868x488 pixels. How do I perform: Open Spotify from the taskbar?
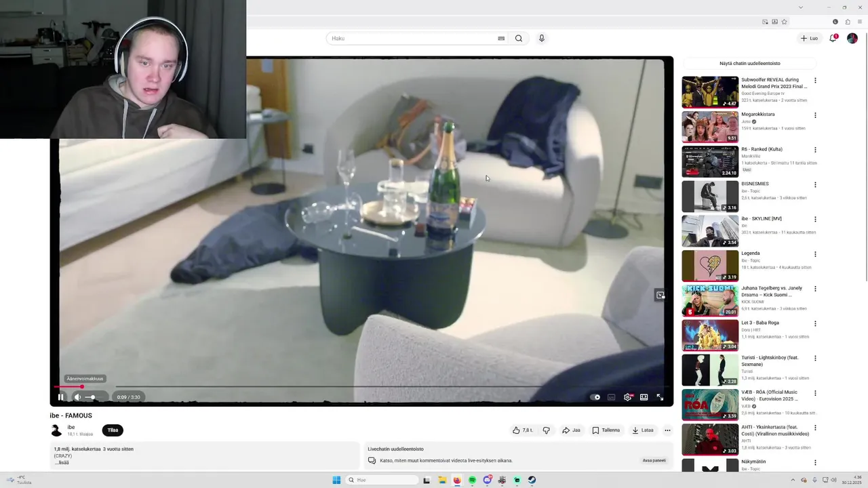472,480
